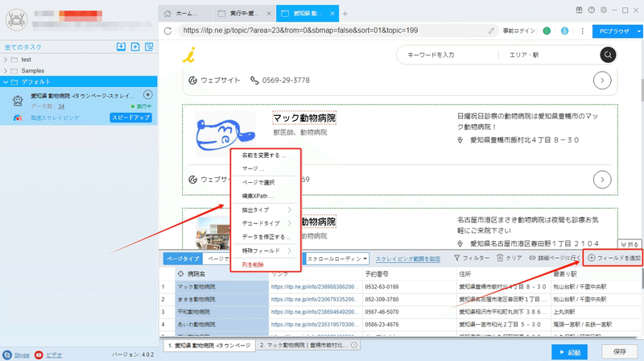Image resolution: width=644 pixels, height=361 pixels.
Task: Click the 保存 save button
Action: 619,352
